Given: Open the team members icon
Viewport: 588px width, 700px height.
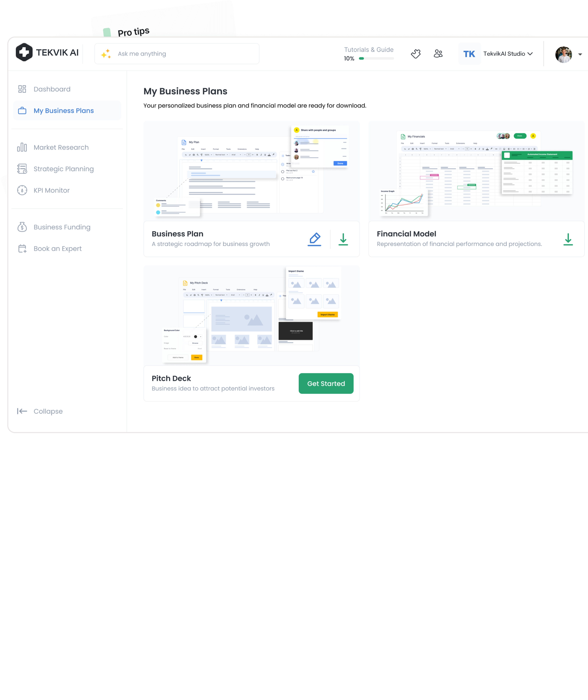Looking at the screenshot, I should click(438, 54).
